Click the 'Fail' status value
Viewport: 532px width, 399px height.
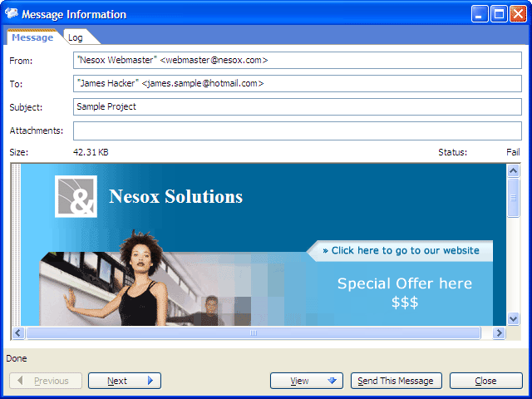click(x=513, y=152)
